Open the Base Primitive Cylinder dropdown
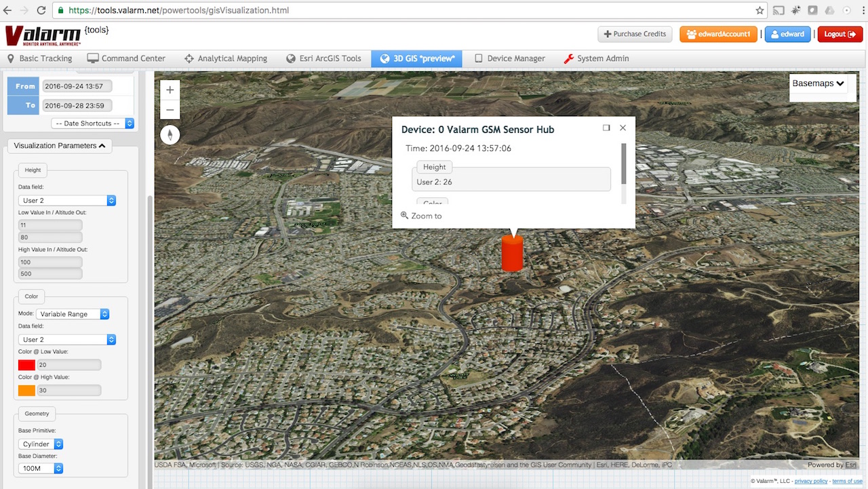The image size is (868, 489). [x=41, y=444]
